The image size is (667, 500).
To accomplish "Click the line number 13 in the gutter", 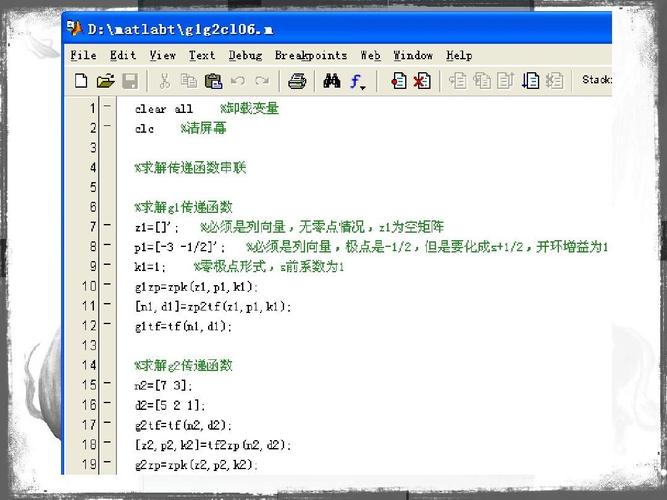I will (89, 345).
